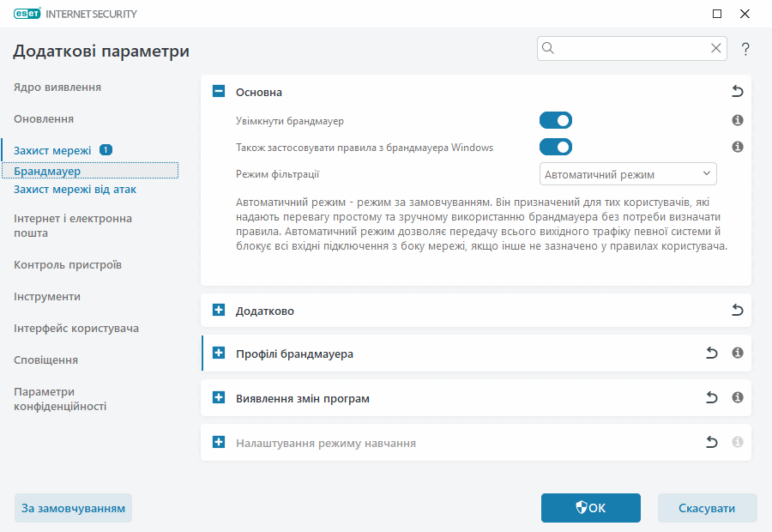Collapse the "Основна" section

(218, 92)
